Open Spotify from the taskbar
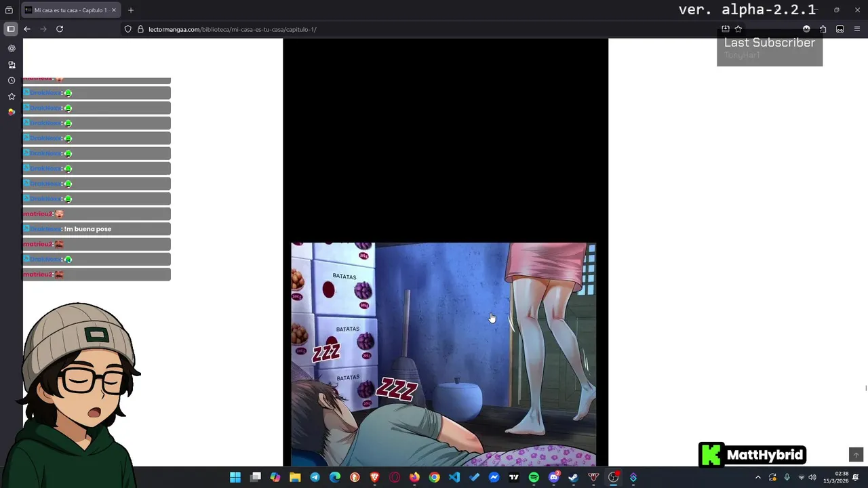 pyautogui.click(x=534, y=477)
